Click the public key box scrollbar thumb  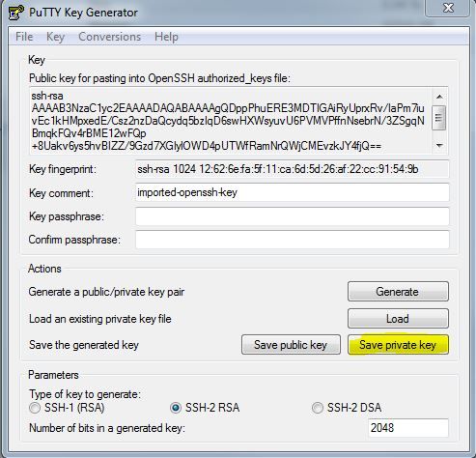pyautogui.click(x=438, y=118)
